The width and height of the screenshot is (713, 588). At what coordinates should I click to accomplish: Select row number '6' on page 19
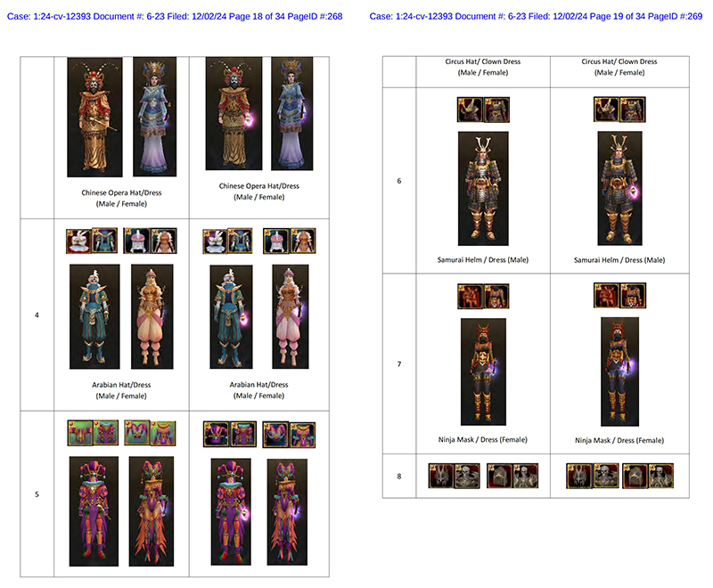(399, 181)
